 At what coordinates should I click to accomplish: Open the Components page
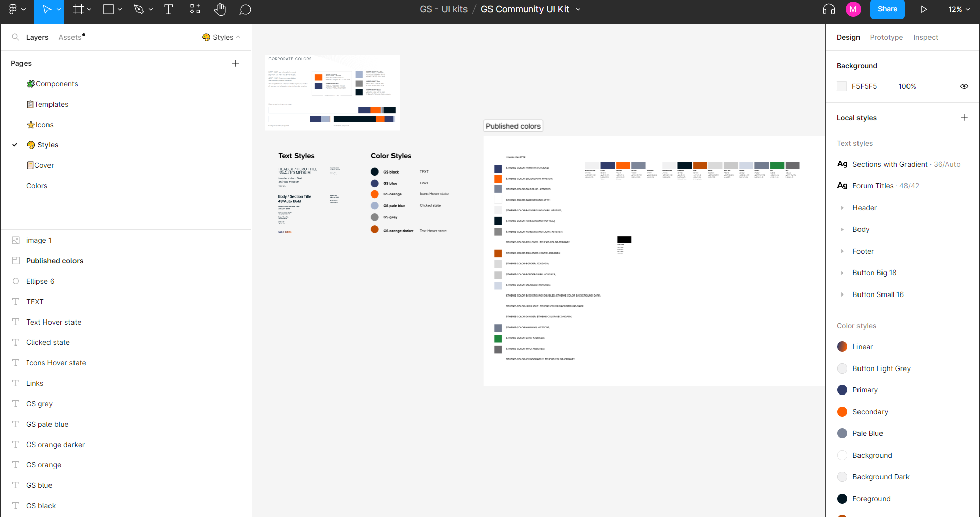click(x=56, y=84)
